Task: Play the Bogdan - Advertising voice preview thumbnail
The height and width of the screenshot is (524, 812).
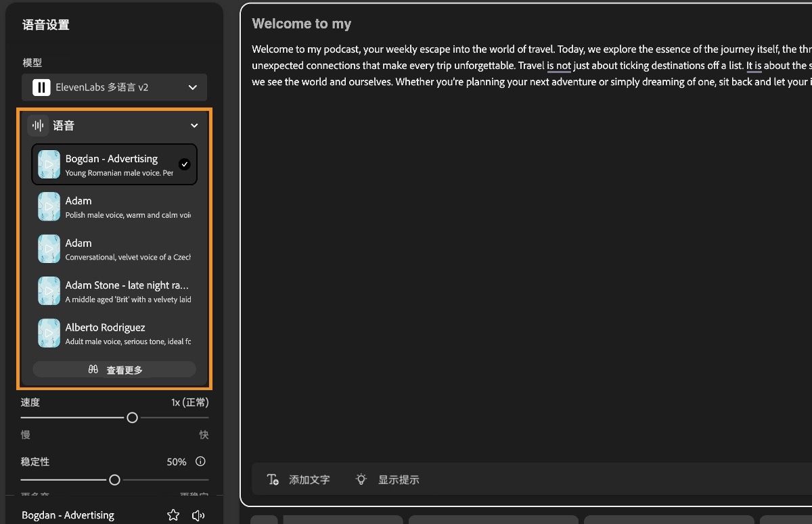Action: point(48,164)
